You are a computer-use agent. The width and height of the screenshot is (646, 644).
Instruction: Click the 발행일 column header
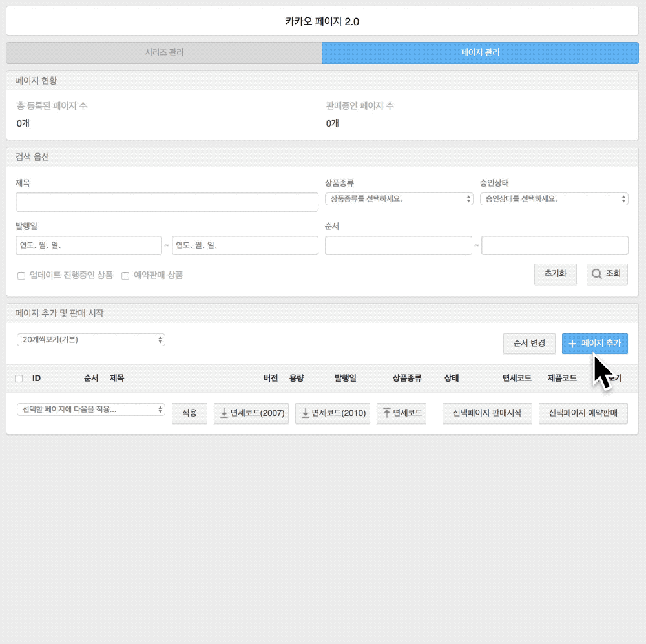tap(345, 379)
